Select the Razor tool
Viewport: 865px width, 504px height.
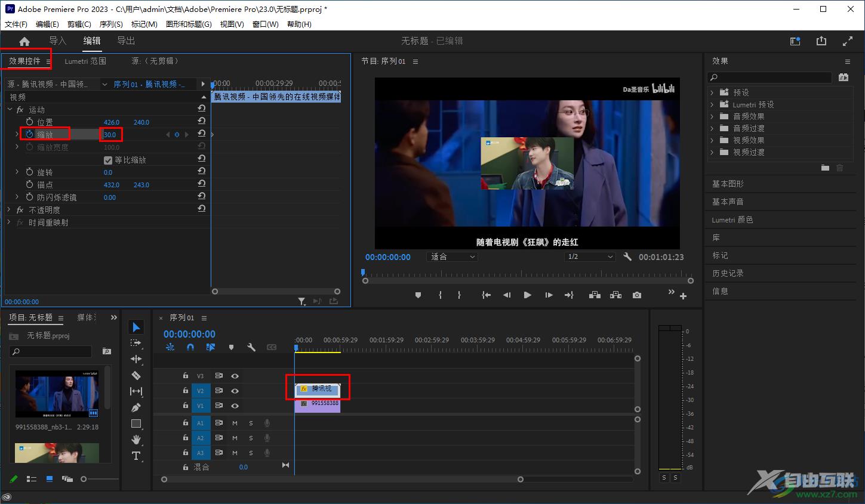point(136,375)
